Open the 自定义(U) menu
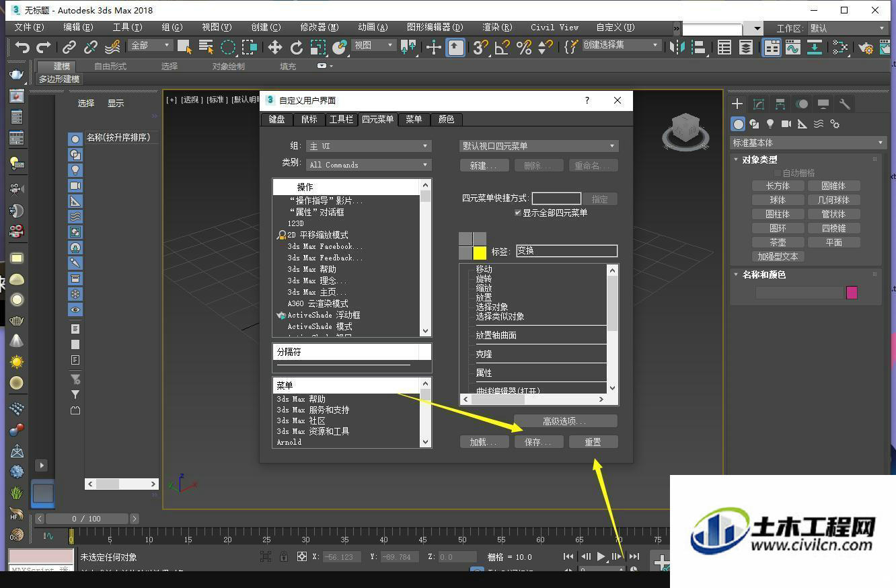The image size is (896, 588). [615, 28]
